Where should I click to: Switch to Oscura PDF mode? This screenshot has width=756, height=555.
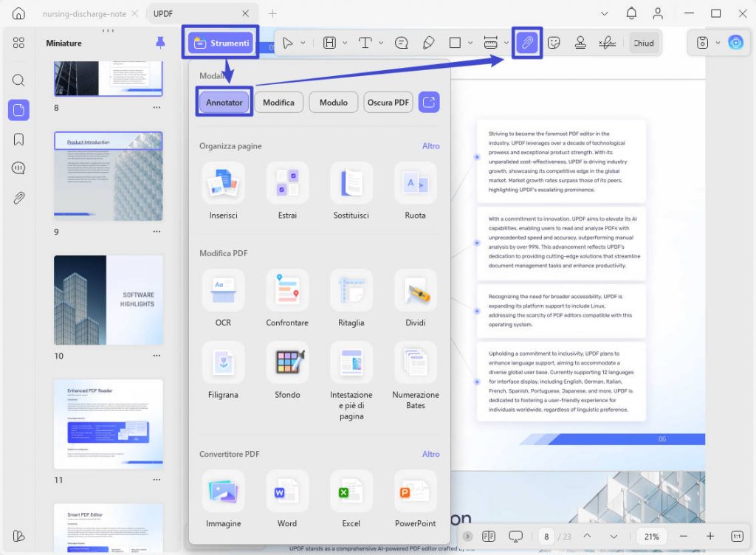[388, 102]
